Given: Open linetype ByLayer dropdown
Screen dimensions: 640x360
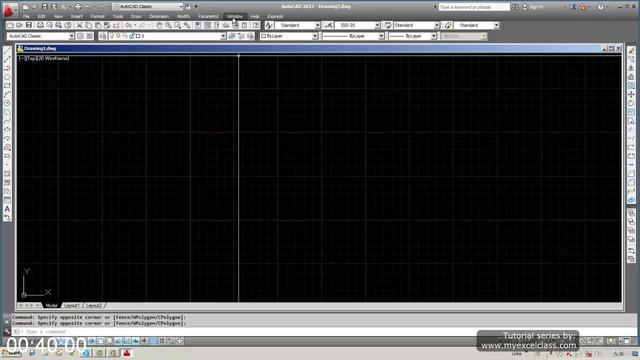Looking at the screenshot, I should coord(381,36).
